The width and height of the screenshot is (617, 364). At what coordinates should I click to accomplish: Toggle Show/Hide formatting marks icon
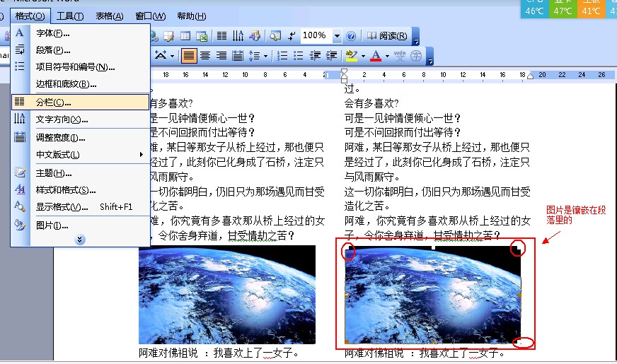coord(292,36)
